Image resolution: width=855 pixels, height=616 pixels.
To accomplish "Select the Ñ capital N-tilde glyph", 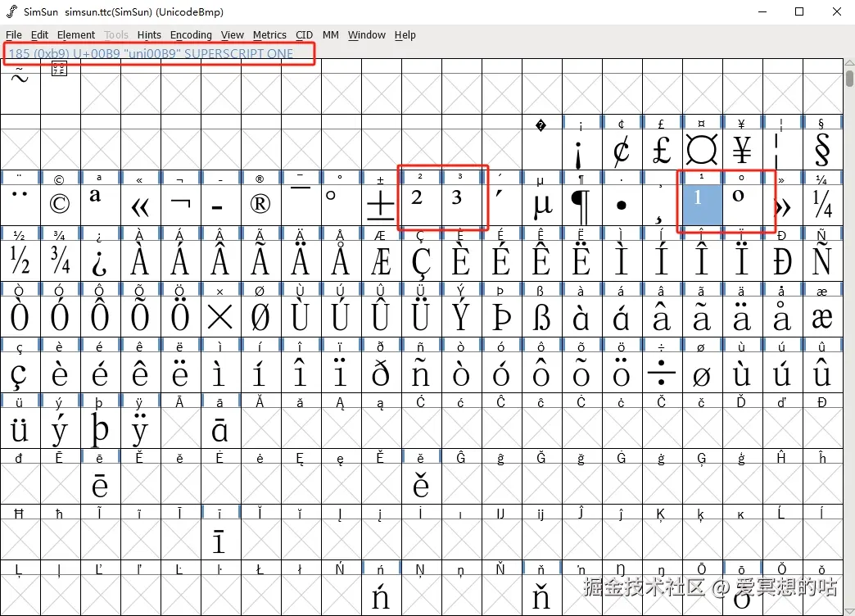I will tap(823, 260).
